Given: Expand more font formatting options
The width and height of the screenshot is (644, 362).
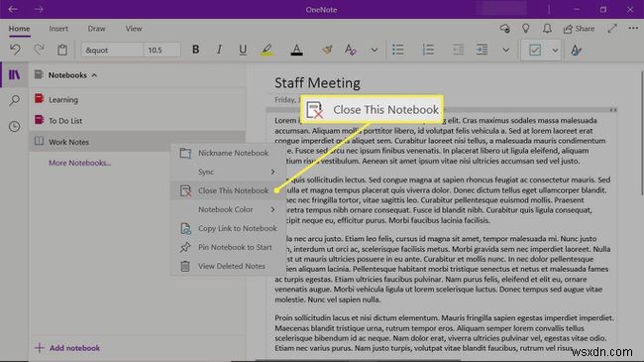Looking at the screenshot, I should click(x=375, y=51).
